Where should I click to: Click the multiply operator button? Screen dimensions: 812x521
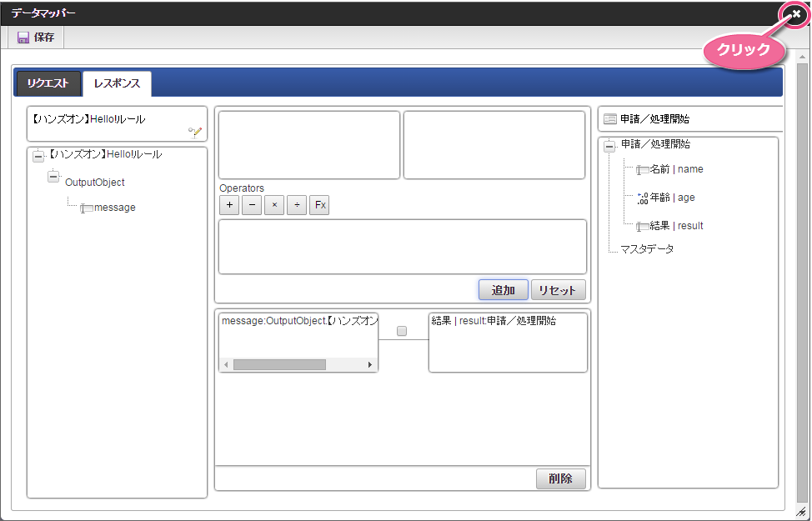click(x=274, y=205)
